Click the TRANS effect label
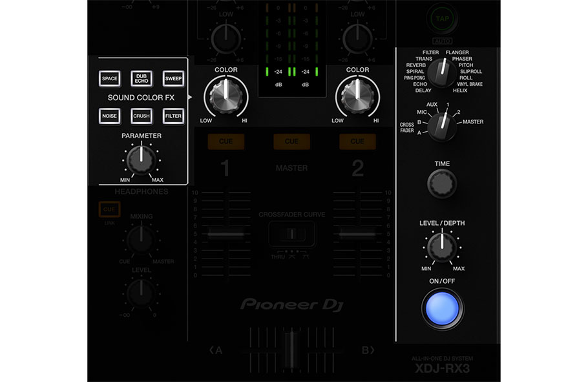Image resolution: width=588 pixels, height=382 pixels. pos(424,59)
